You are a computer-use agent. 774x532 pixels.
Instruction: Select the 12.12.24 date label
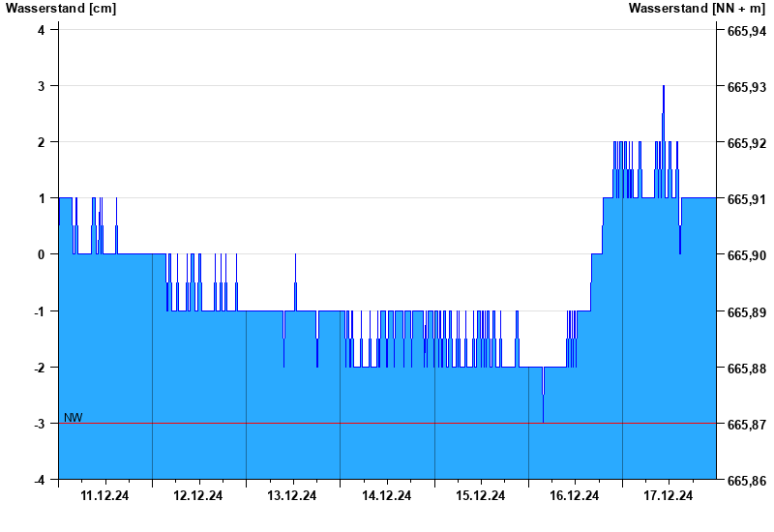tap(198, 496)
